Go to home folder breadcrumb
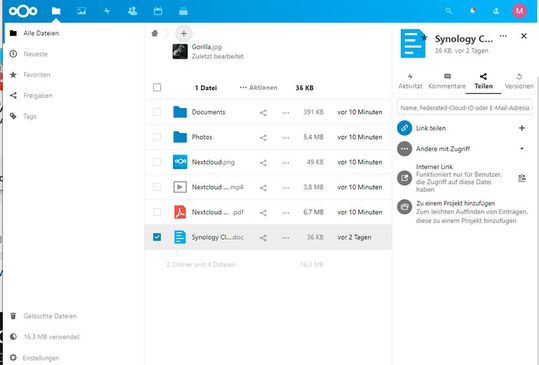 click(x=155, y=33)
